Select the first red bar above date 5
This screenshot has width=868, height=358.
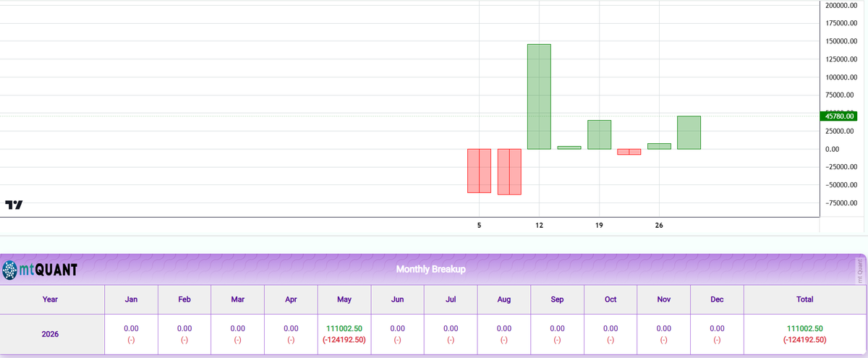point(479,171)
